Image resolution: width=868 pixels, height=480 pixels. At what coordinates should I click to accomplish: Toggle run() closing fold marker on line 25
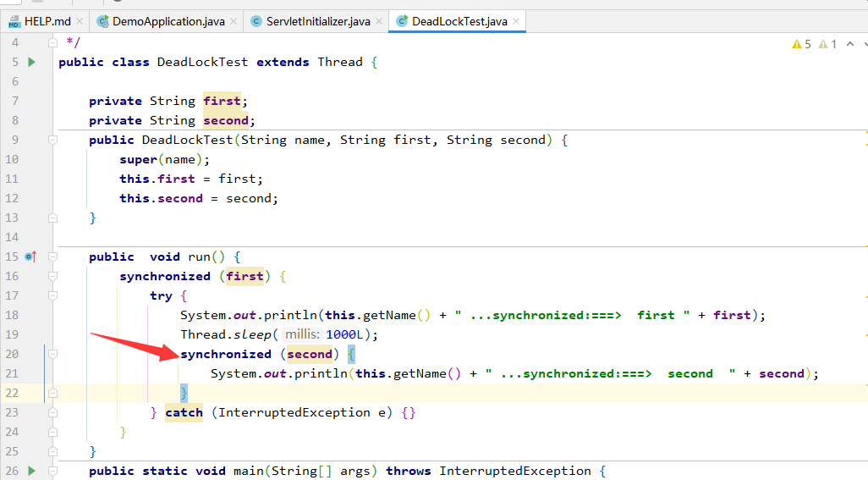click(x=52, y=451)
